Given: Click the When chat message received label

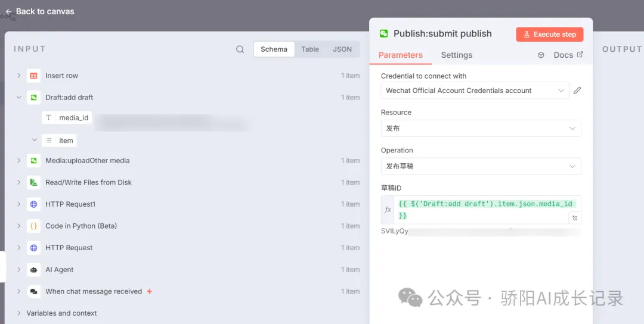Looking at the screenshot, I should pos(94,291).
